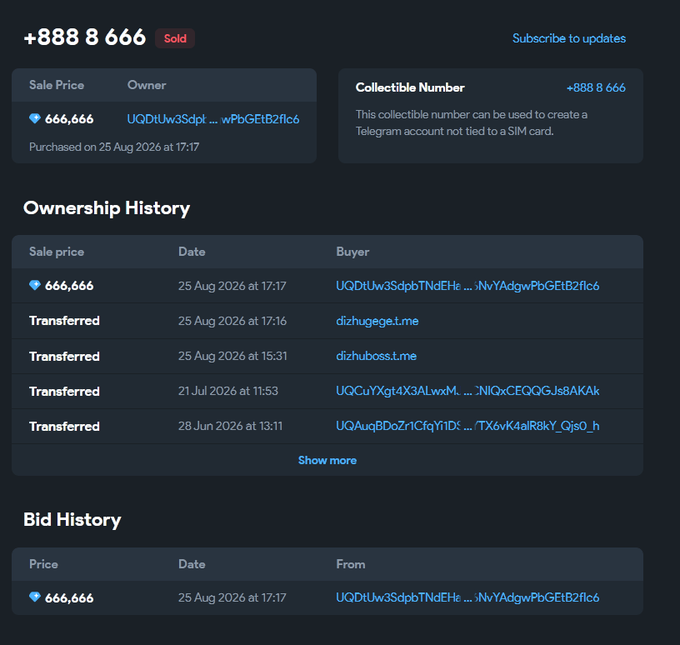The image size is (680, 645).
Task: Select Bid History date '25 Aug 2026 at 17:17'
Action: point(232,598)
